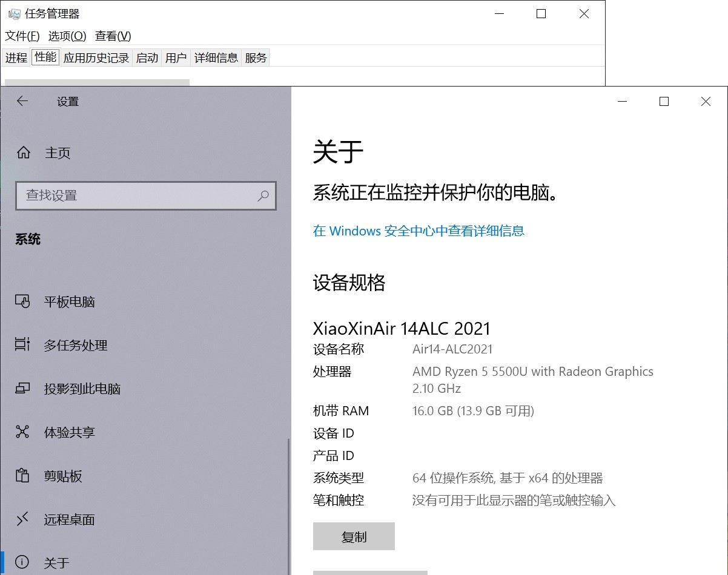Viewport: 728px width, 575px height.
Task: Open the 选项(O) menu in Task Manager
Action: [x=67, y=36]
